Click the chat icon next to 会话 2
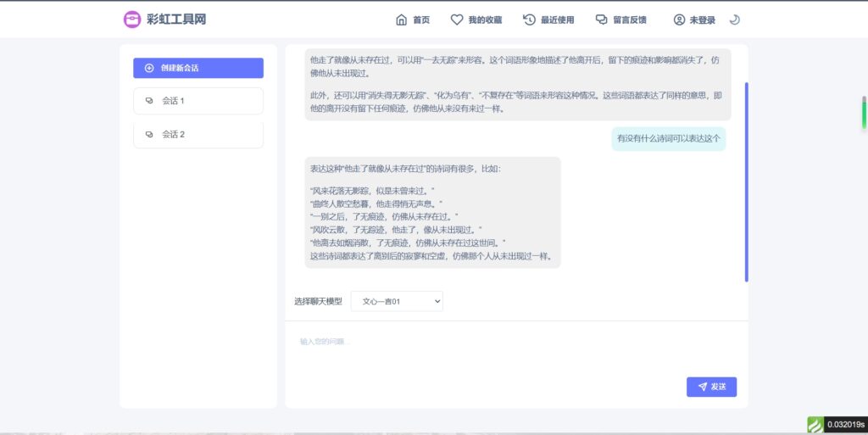The image size is (868, 435). click(x=149, y=135)
